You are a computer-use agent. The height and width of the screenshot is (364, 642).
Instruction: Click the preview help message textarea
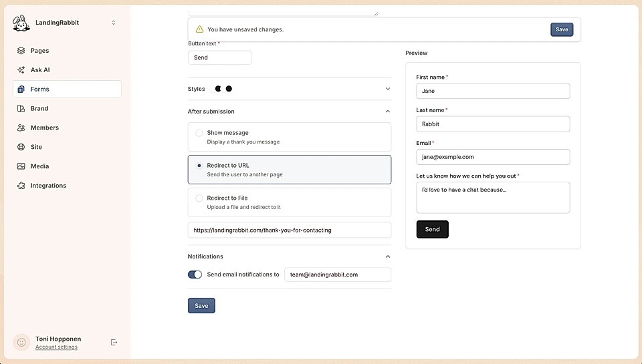pos(493,198)
